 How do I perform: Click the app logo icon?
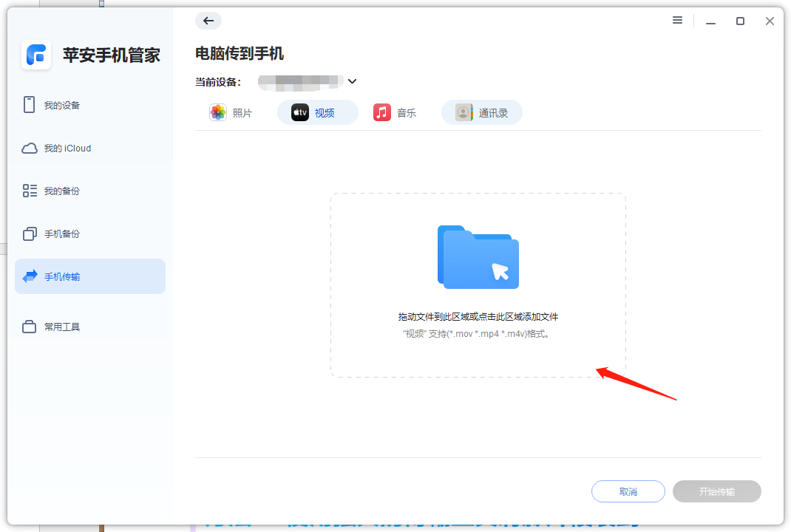(35, 55)
